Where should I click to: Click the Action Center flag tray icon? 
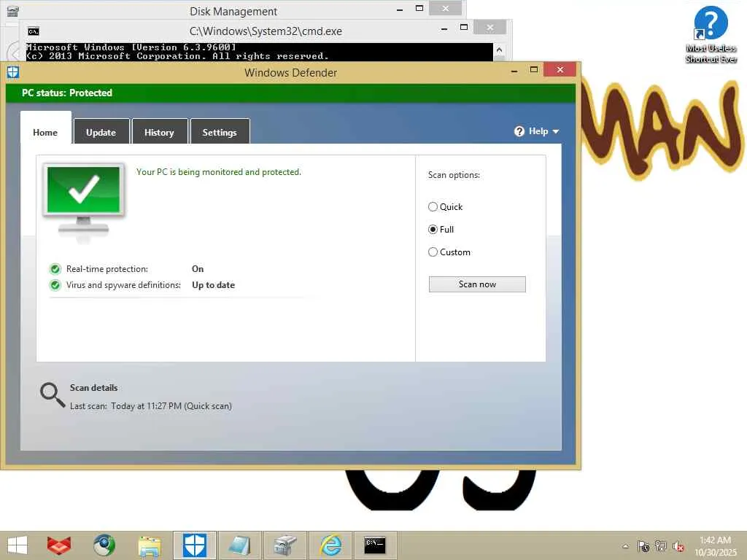tap(643, 545)
